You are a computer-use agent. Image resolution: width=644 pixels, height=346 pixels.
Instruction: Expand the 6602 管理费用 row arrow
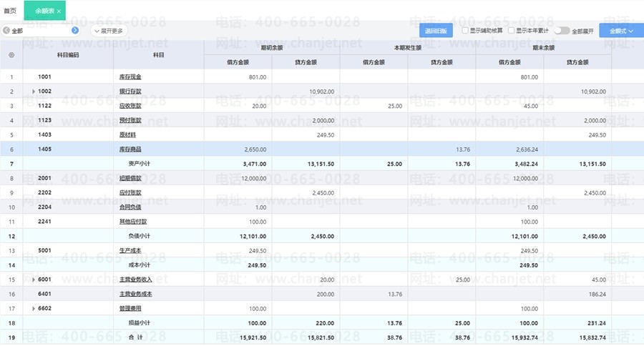[33, 308]
